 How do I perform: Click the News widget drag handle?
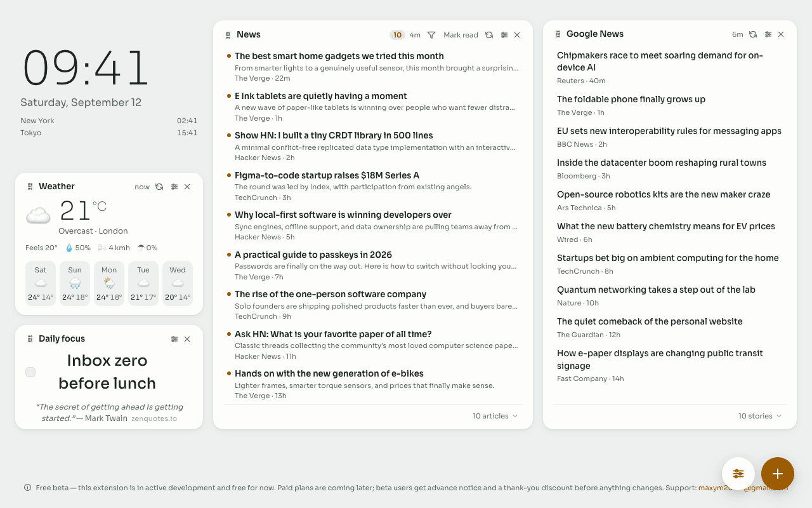click(x=228, y=35)
